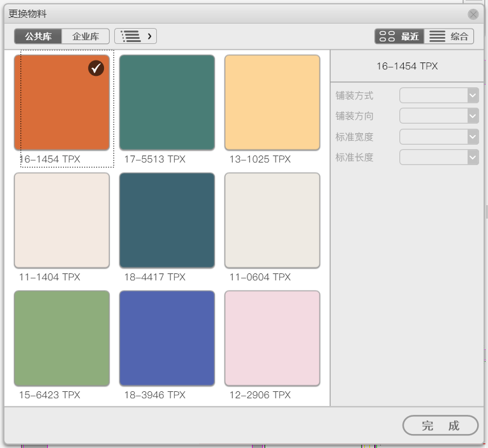The image size is (488, 448).
Task: Click the 完成 button
Action: 440,425
